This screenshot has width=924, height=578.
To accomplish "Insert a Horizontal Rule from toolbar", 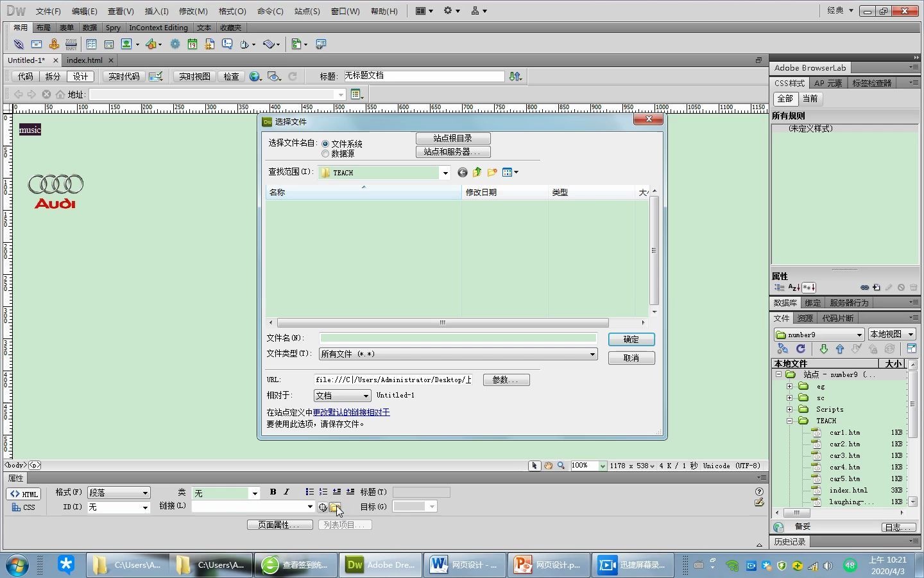I will (x=71, y=44).
